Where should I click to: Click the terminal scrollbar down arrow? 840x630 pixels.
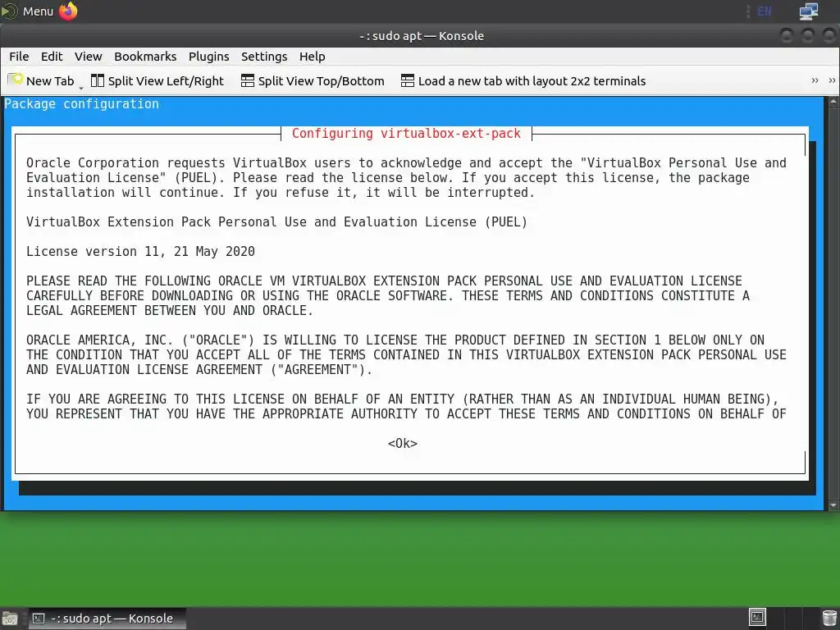(833, 504)
